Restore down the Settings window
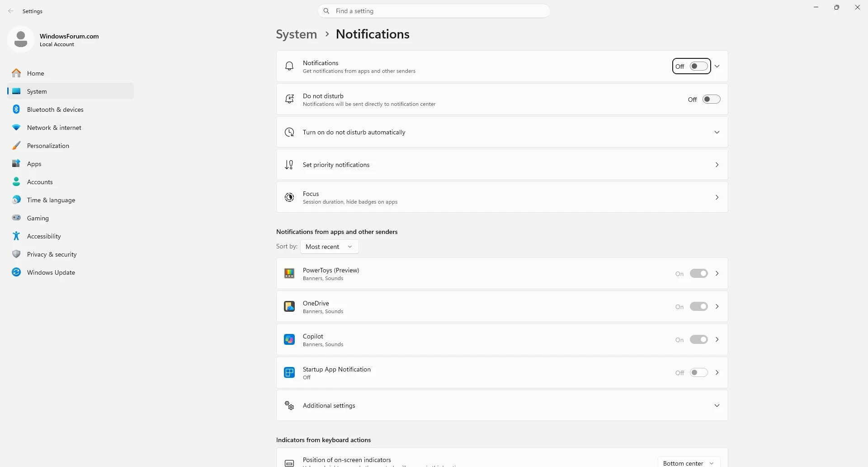This screenshot has width=868, height=467. point(837,7)
